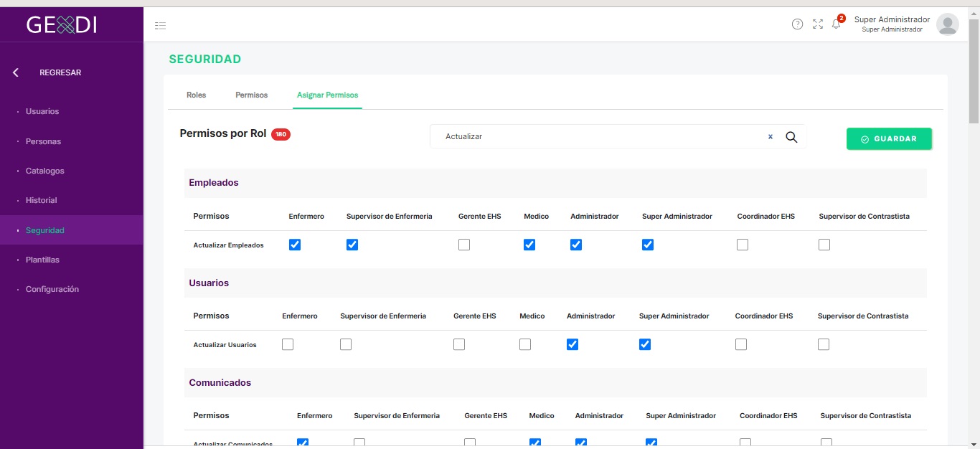Click Gerente EHS column header in Empleados

480,216
